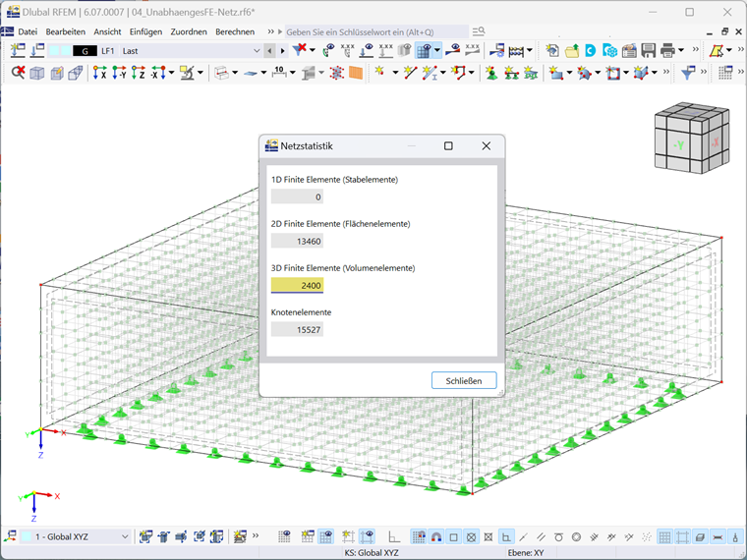Click the cube with pencil edit icon

click(x=57, y=73)
